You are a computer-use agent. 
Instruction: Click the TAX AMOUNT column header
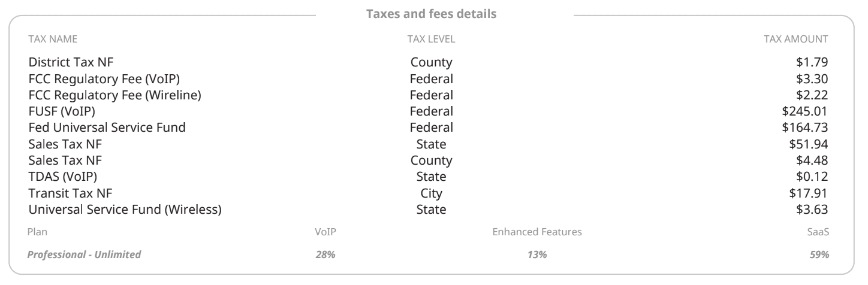pos(795,40)
